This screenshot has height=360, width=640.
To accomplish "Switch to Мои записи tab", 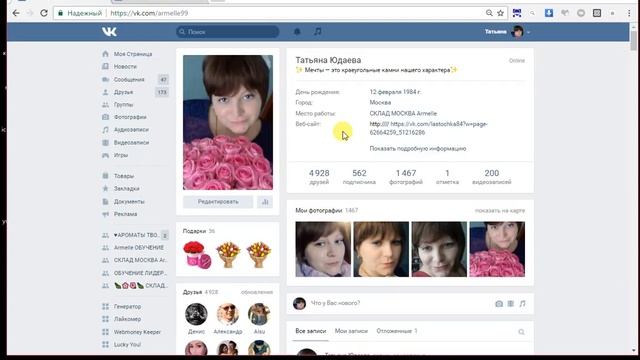I will tap(351, 331).
